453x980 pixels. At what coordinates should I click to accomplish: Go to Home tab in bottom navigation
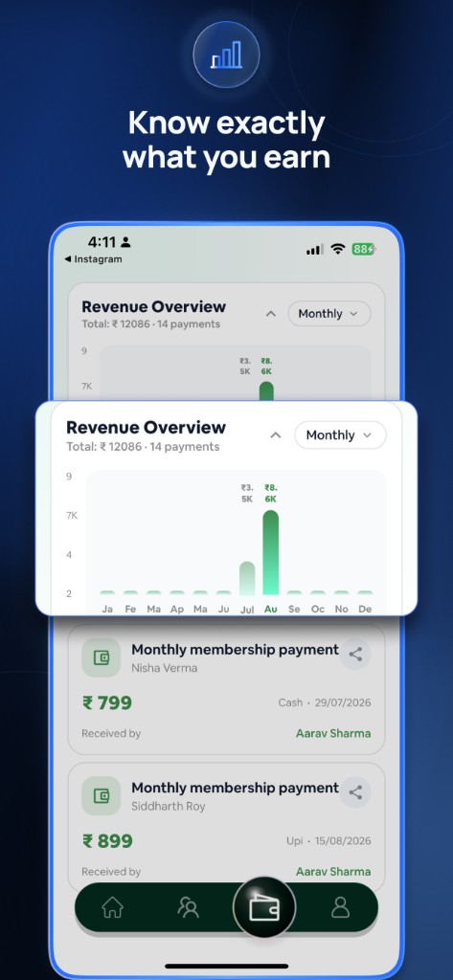tap(113, 907)
